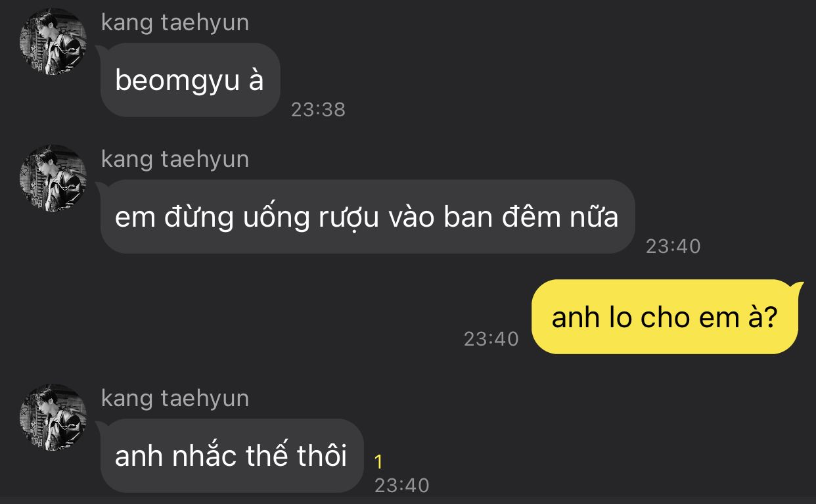Tap the "anh nhắc thế thôi" message bubble
Viewport: 816px width, 504px height.
232,456
